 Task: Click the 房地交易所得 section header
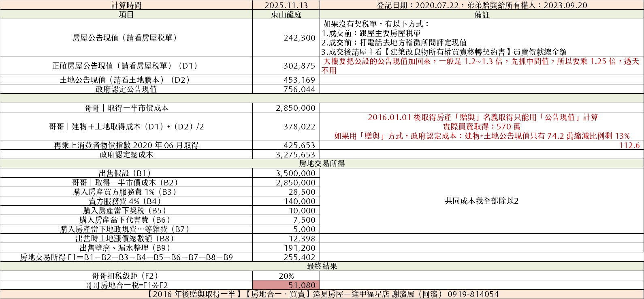pos(322,164)
